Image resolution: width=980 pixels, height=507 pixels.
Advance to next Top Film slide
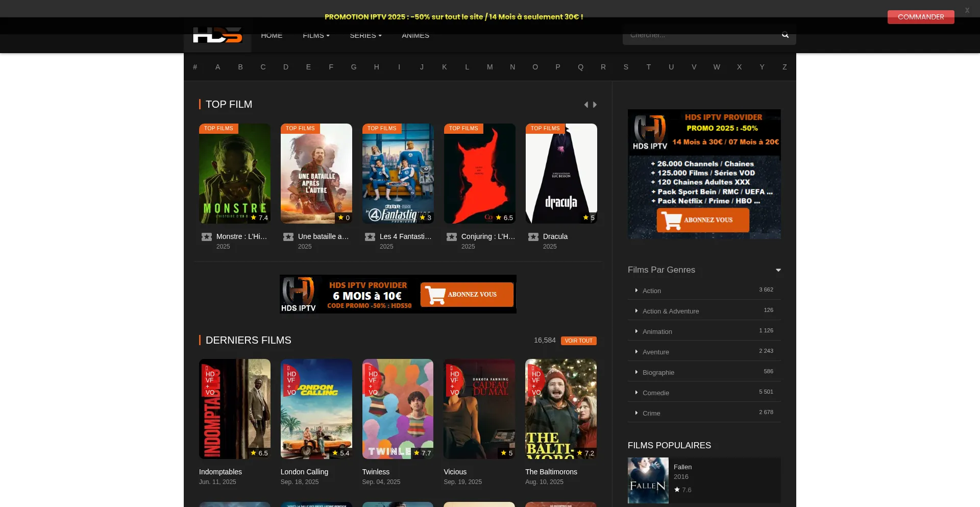pos(595,105)
